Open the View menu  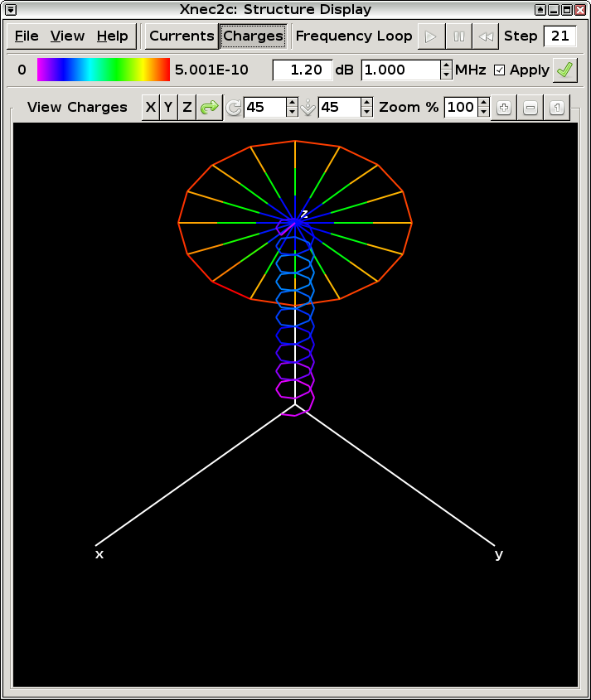(x=67, y=36)
